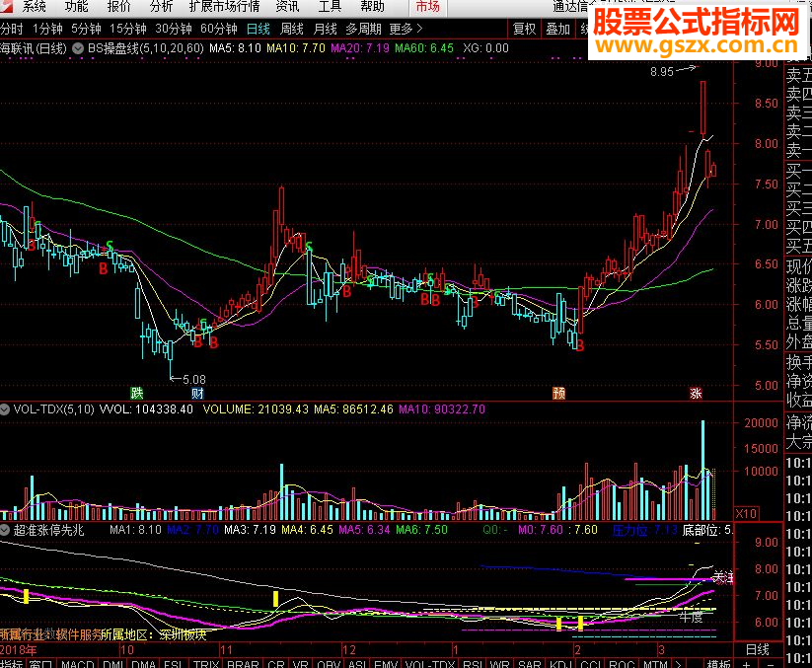Select the 周线 weekly period
This screenshot has width=812, height=668.
tap(292, 29)
